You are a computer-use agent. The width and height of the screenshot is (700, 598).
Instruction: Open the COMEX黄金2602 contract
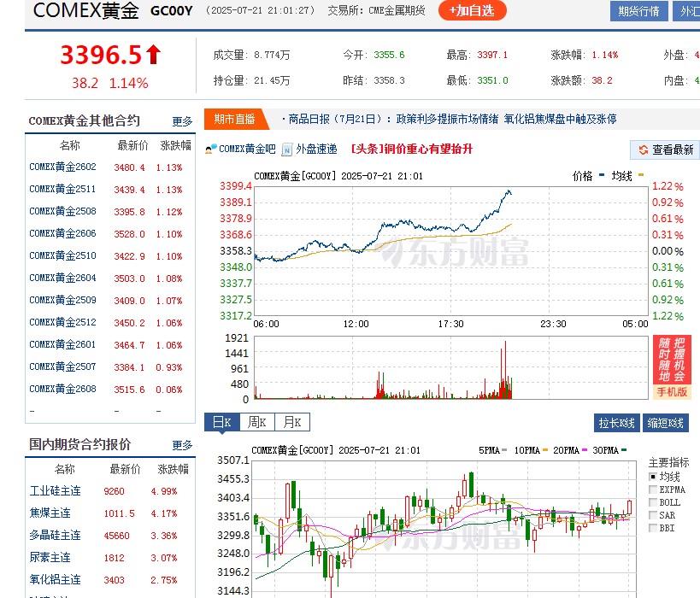pyautogui.click(x=62, y=167)
